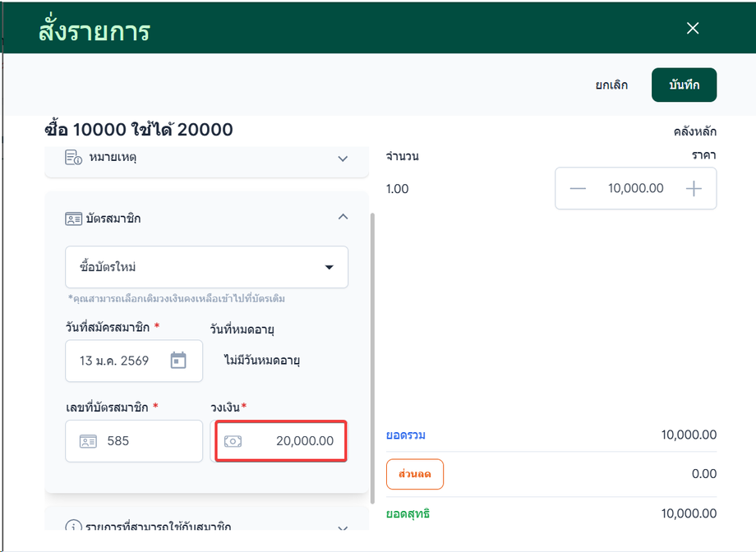Save with the บันทึก button

684,85
